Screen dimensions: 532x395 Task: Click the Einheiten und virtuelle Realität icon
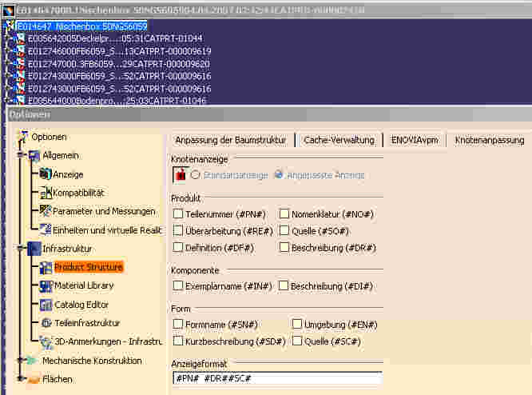pos(46,230)
